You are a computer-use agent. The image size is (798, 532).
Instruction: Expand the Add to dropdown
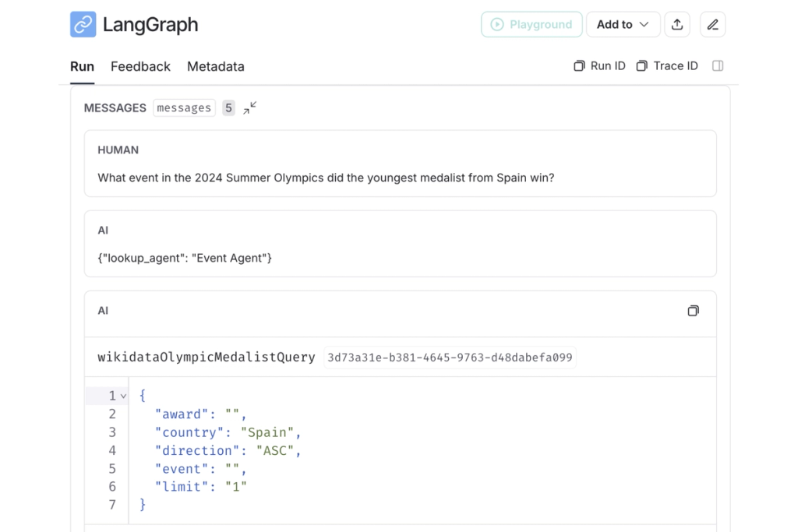click(623, 24)
